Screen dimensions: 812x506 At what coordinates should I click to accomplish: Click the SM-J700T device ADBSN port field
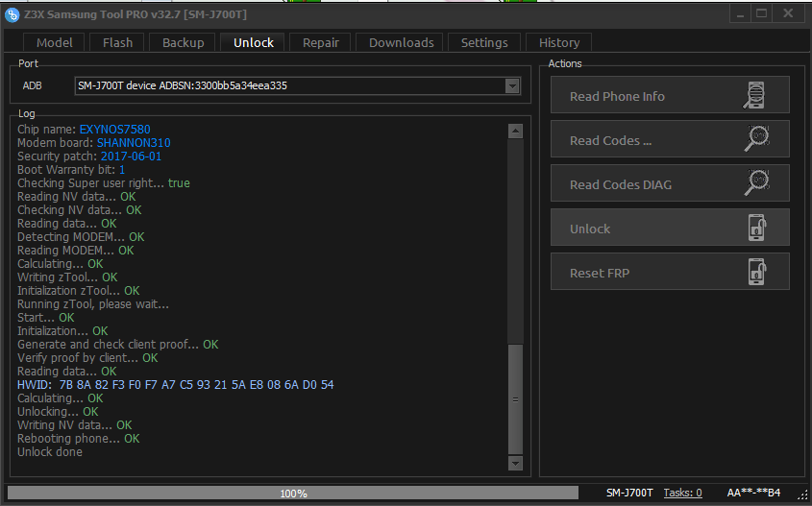(x=297, y=85)
